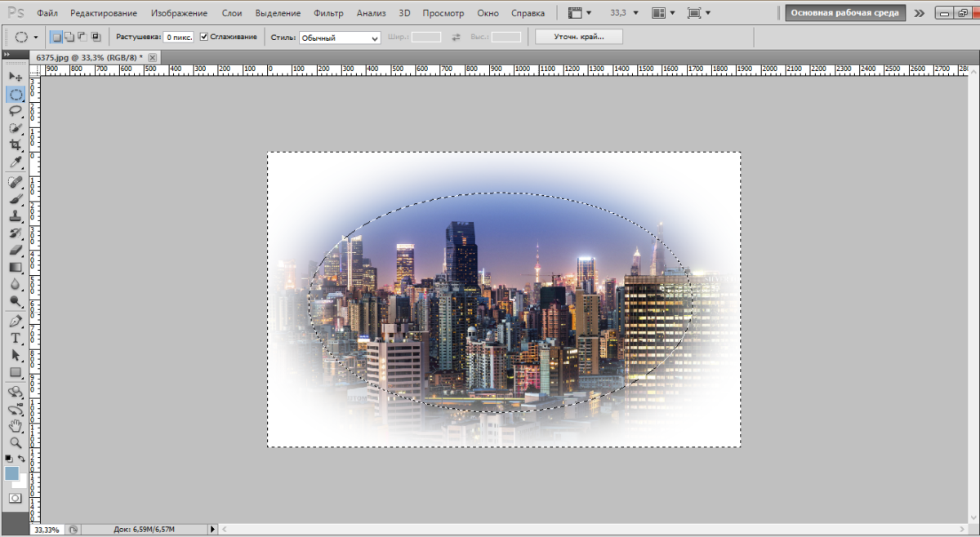The height and width of the screenshot is (537, 980).
Task: Select the Lasso tool
Action: (x=15, y=111)
